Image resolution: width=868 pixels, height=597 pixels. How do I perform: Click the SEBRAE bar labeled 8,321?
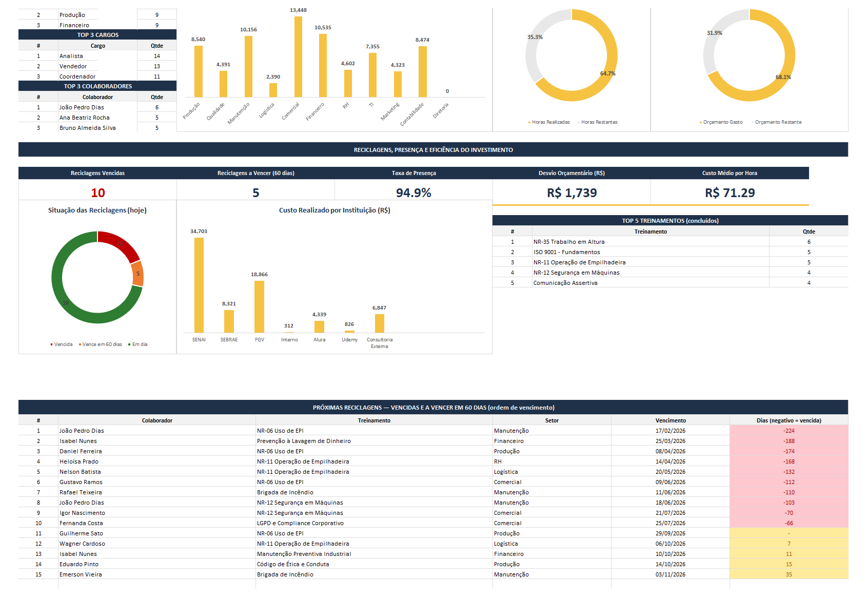(x=229, y=321)
